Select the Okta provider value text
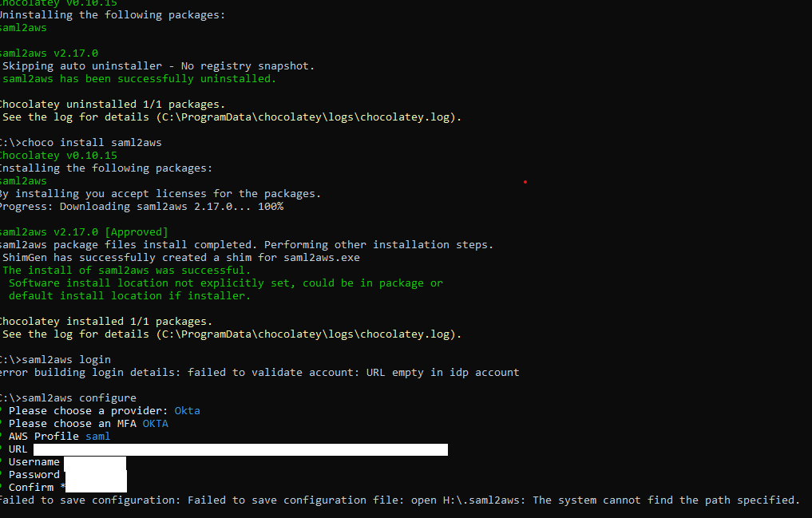Image resolution: width=812 pixels, height=518 pixels. tap(187, 410)
